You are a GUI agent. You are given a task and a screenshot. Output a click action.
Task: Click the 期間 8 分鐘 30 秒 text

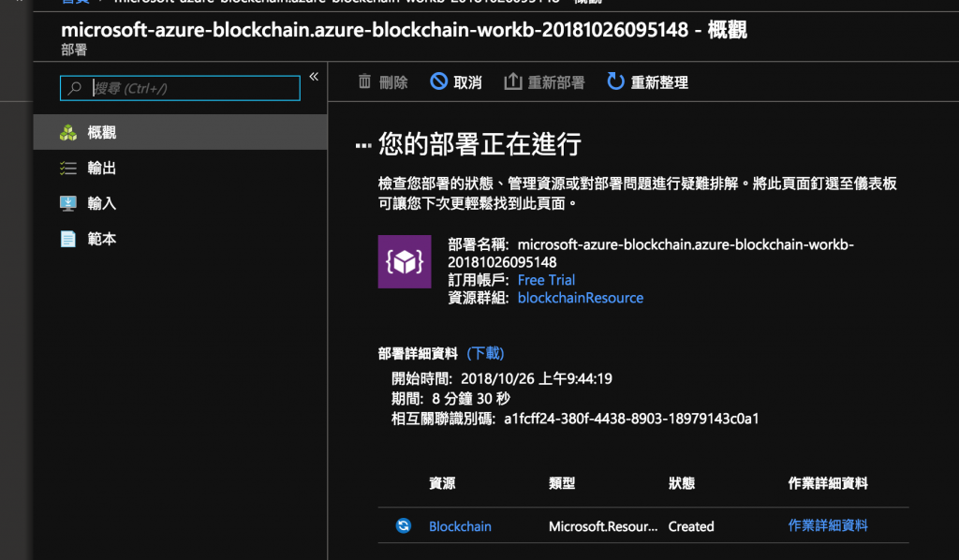[450, 399]
